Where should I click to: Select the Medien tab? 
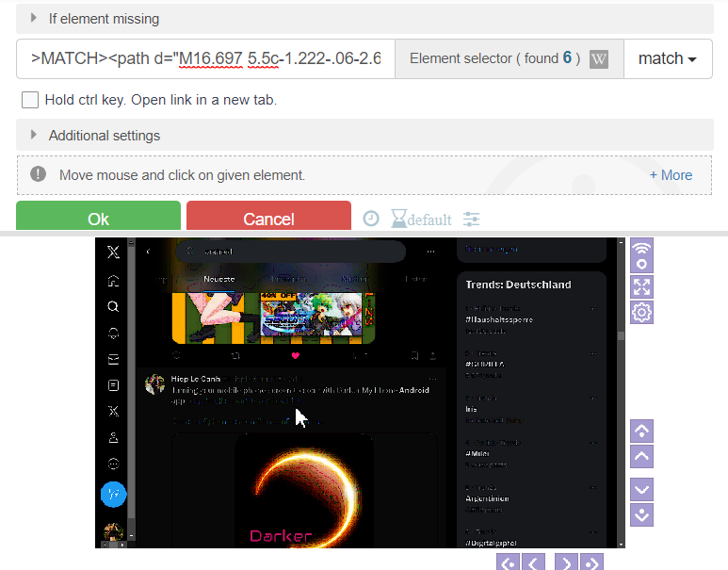tap(354, 279)
